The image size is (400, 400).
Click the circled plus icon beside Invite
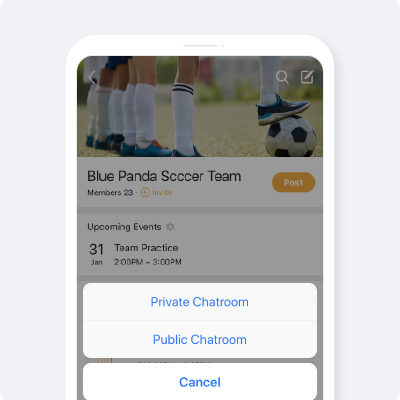tap(145, 192)
